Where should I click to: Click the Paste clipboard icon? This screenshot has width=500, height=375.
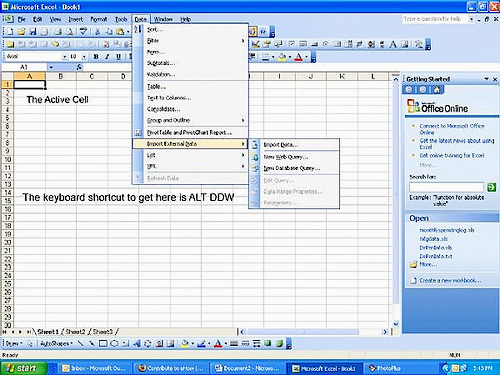click(120, 32)
